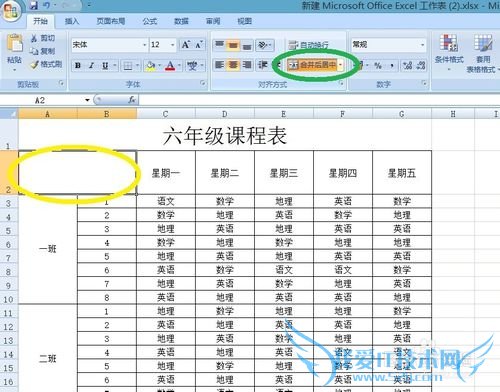Select the merged 一班 cell

click(48, 249)
